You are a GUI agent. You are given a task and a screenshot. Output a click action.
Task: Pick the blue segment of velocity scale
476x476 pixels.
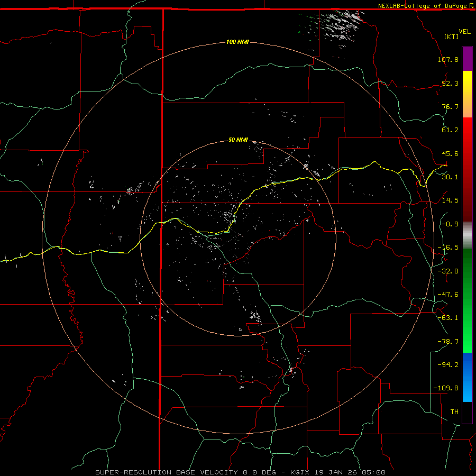467,377
